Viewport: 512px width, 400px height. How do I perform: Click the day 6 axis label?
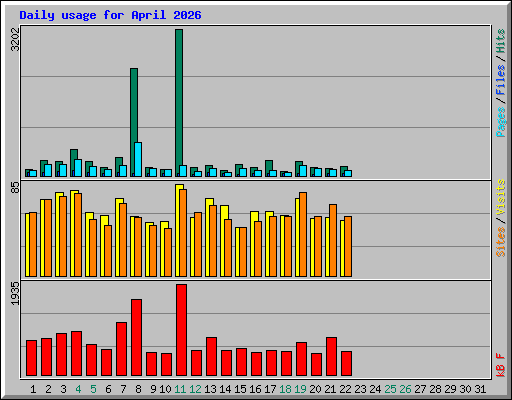coord(108,389)
